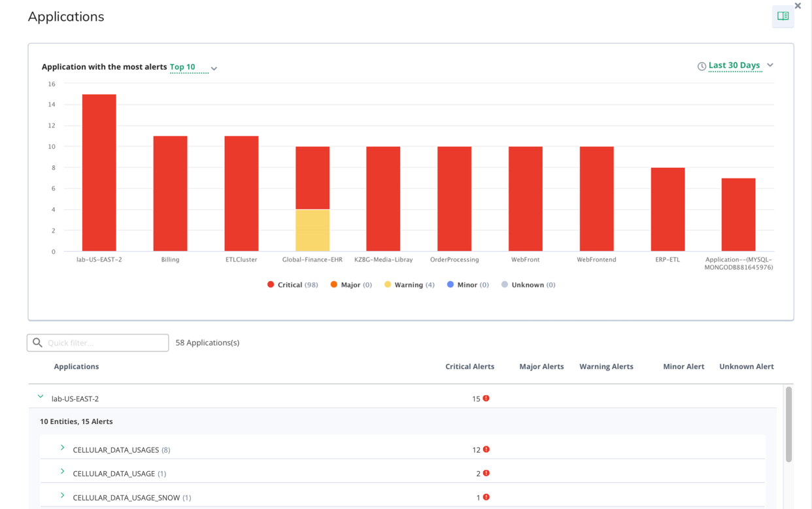The height and width of the screenshot is (509, 812).
Task: Open the side panel book icon
Action: tap(783, 16)
